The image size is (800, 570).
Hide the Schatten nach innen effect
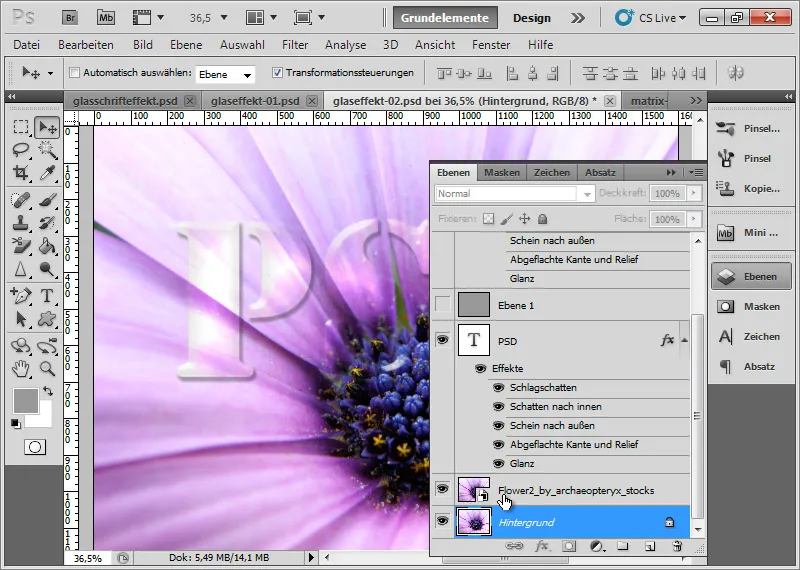click(x=498, y=407)
